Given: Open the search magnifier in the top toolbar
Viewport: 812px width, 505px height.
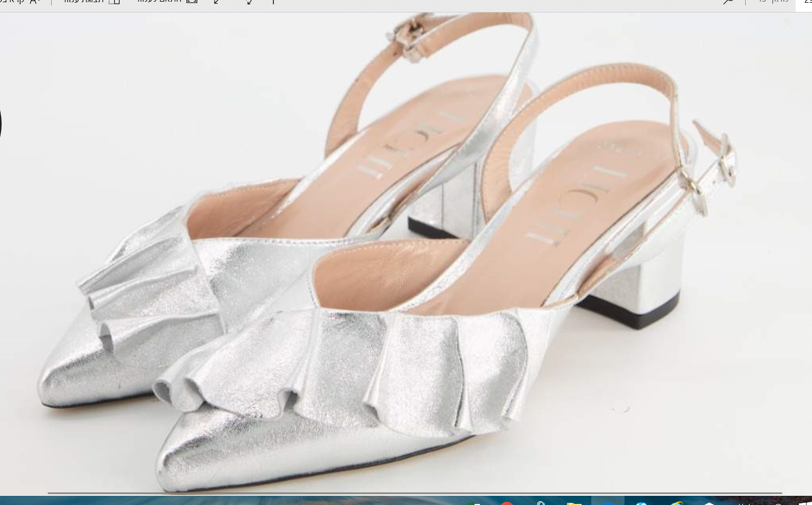Looking at the screenshot, I should 728,2.
